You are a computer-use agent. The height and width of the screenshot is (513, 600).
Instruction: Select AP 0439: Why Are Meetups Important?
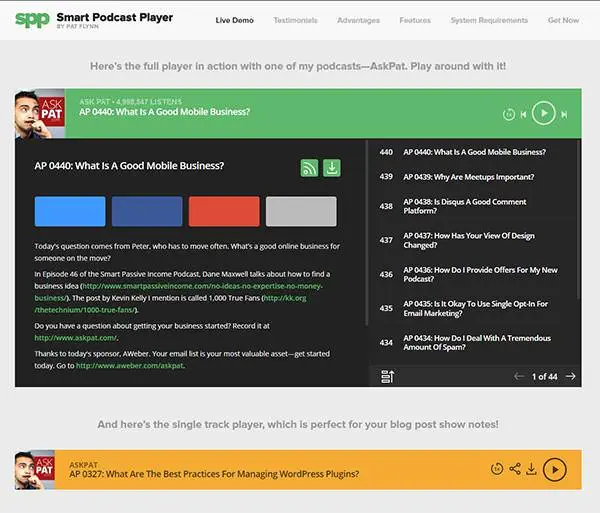point(473,177)
